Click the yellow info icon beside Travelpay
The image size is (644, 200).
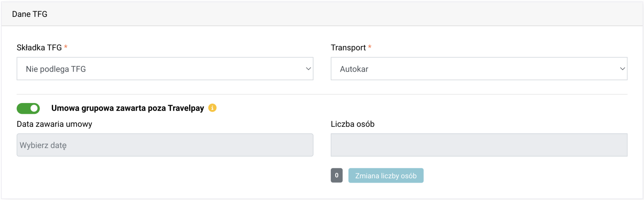pyautogui.click(x=213, y=108)
